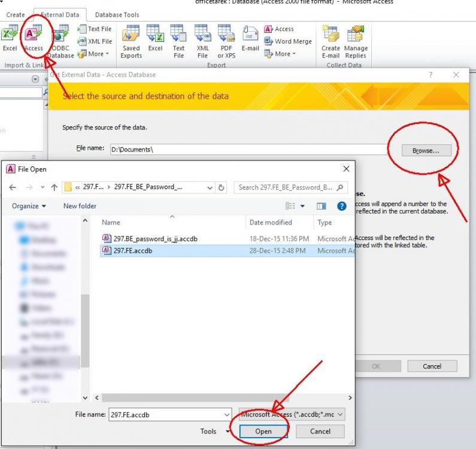Click File name path field D:\Documents\
This screenshot has height=449, width=476.
click(x=248, y=149)
